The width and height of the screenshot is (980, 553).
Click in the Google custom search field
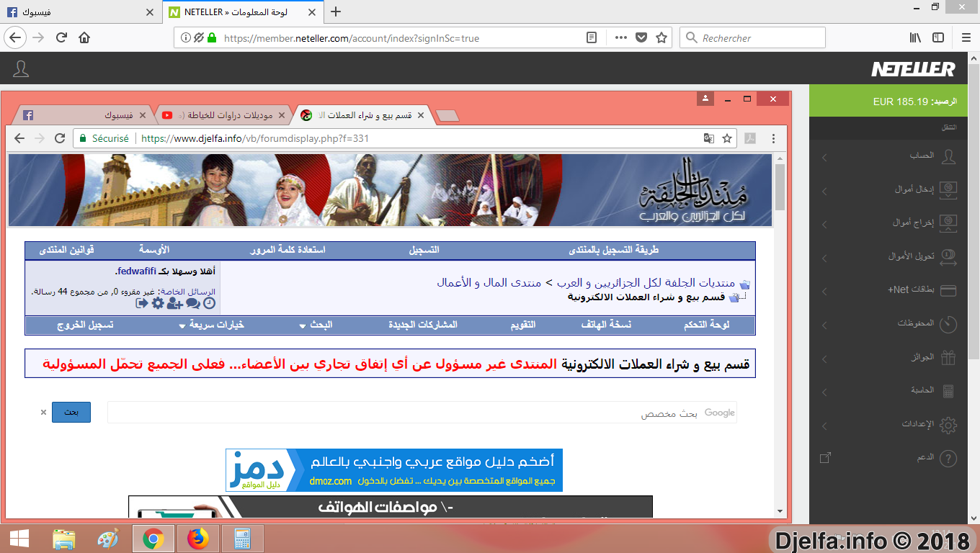(422, 413)
